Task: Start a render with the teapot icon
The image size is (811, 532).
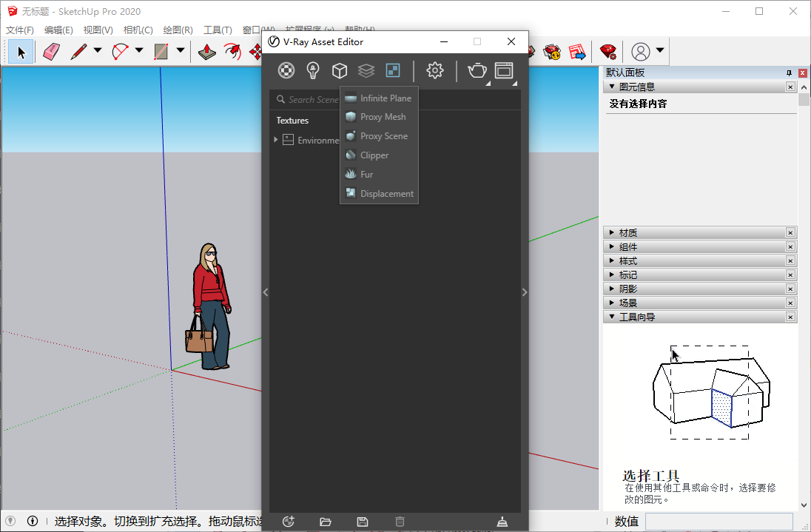Action: pyautogui.click(x=477, y=70)
